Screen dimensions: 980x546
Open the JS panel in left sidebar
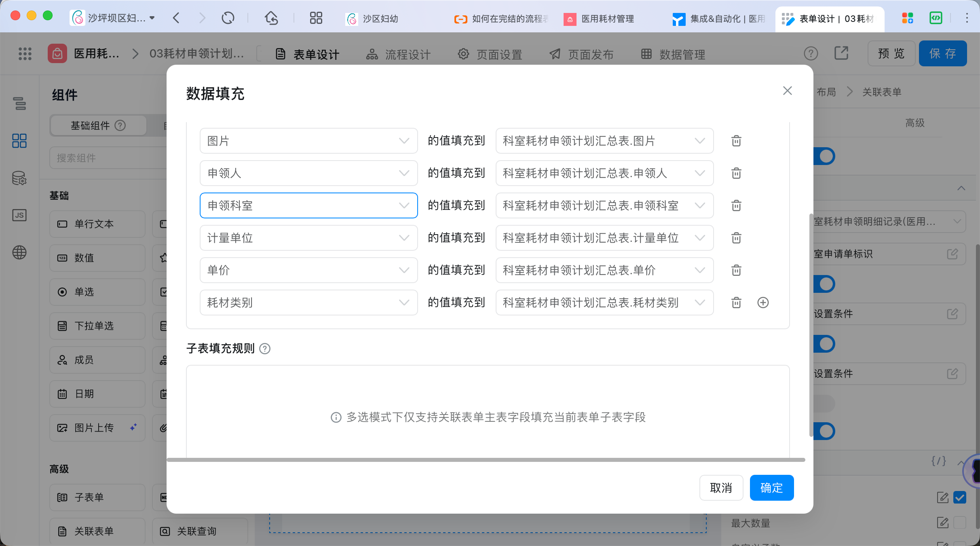click(19, 215)
